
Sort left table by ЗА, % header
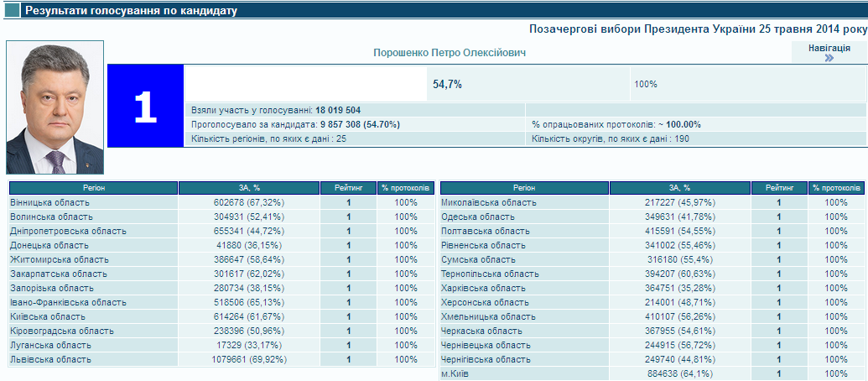point(248,188)
